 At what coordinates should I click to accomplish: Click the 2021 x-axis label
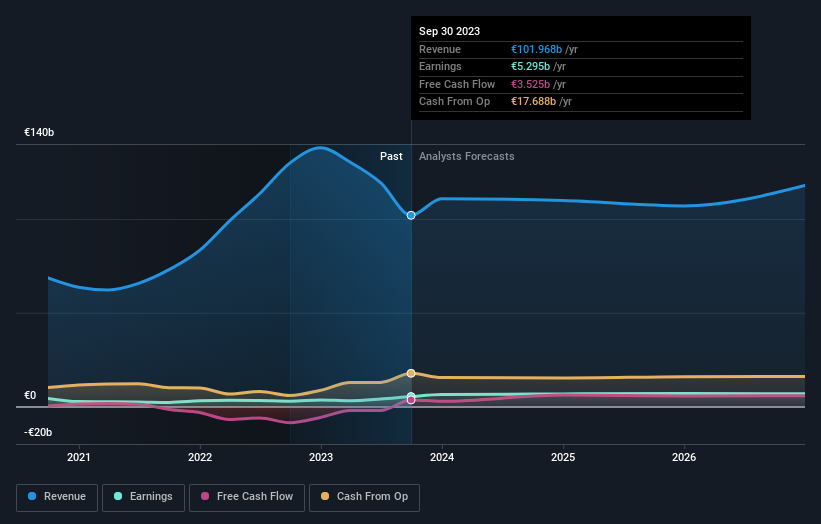(79, 458)
